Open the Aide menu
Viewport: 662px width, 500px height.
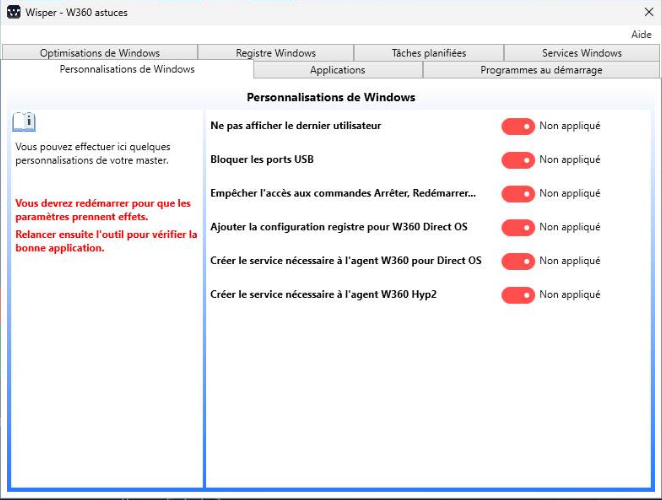click(641, 35)
